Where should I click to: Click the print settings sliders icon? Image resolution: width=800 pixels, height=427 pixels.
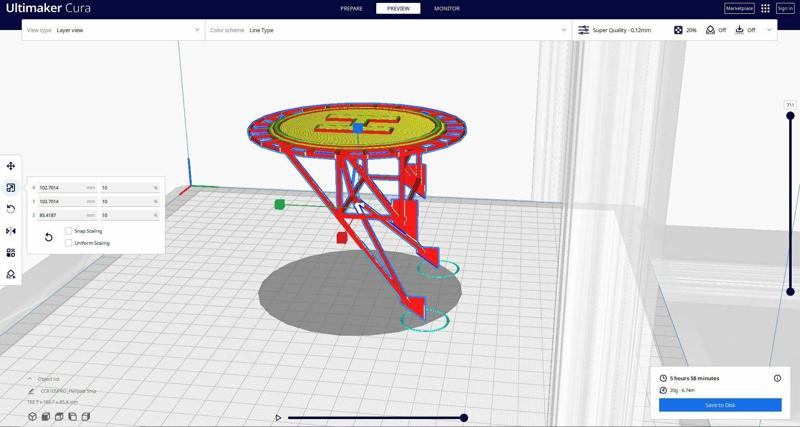(583, 30)
